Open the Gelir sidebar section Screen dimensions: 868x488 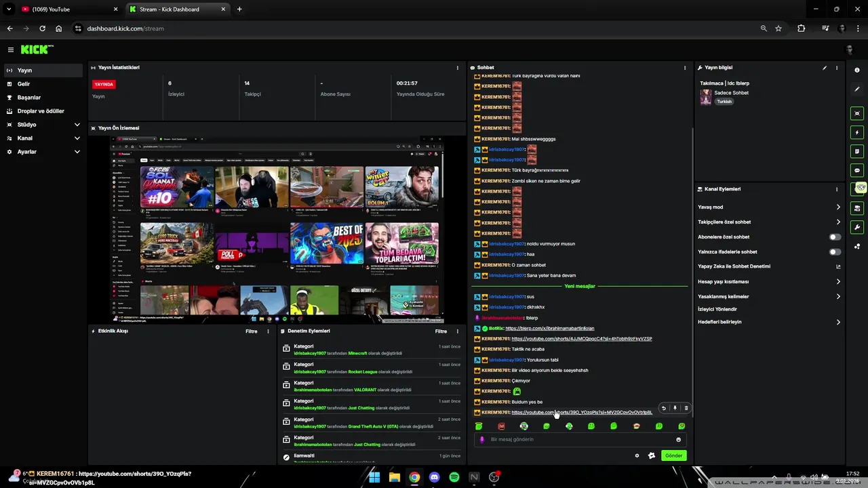(x=43, y=84)
